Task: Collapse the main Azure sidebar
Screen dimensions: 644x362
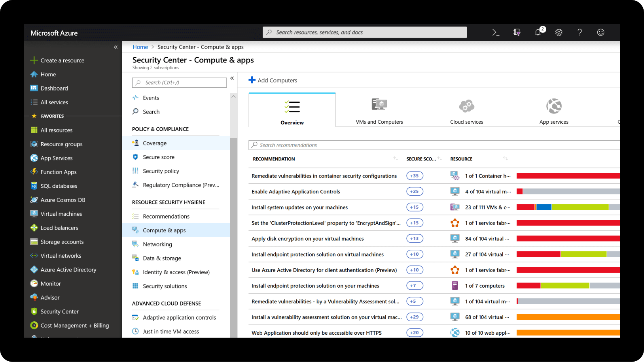Action: 116,47
